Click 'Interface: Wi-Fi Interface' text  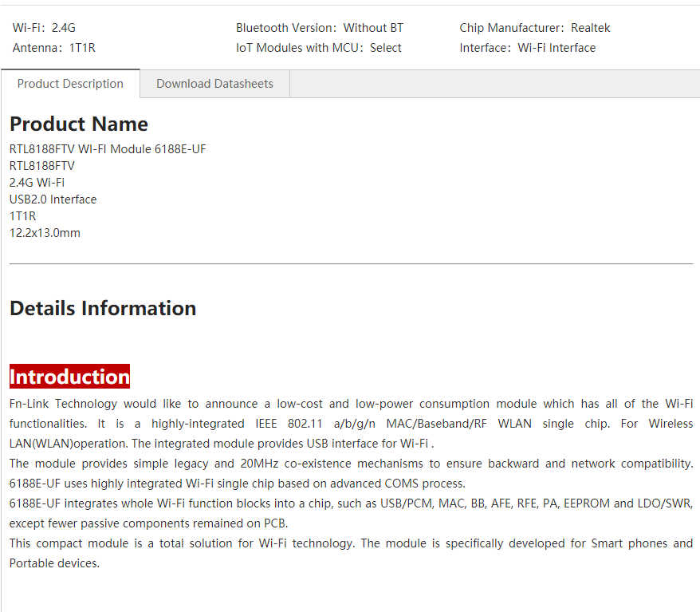coord(528,48)
